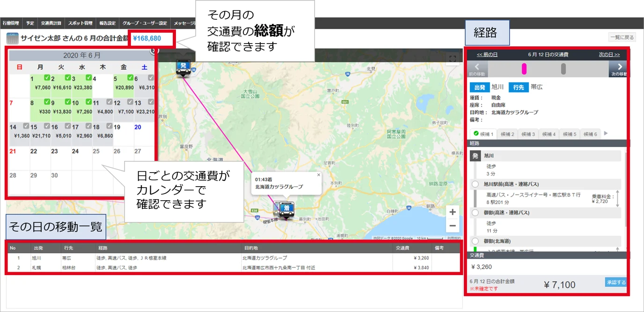Toggle gray check on June 13

pyautogui.click(x=151, y=102)
